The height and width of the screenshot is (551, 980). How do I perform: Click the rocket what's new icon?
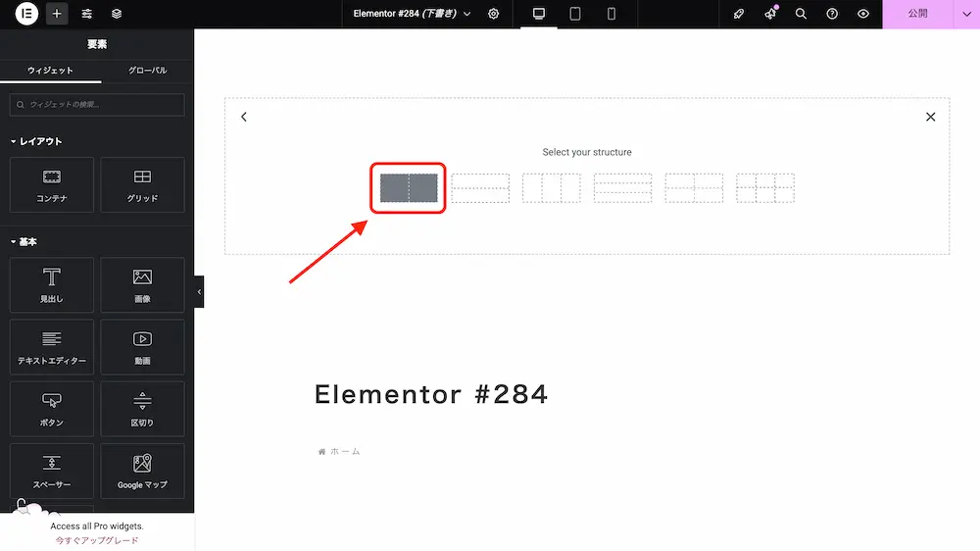739,14
